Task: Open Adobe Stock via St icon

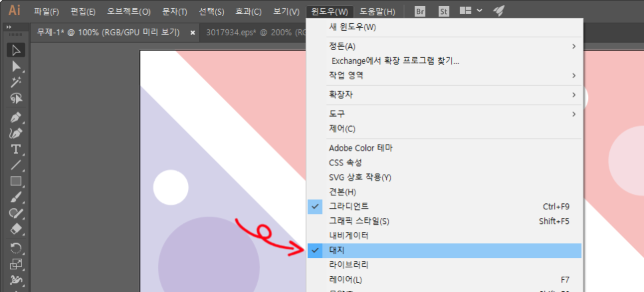Action: tap(443, 11)
